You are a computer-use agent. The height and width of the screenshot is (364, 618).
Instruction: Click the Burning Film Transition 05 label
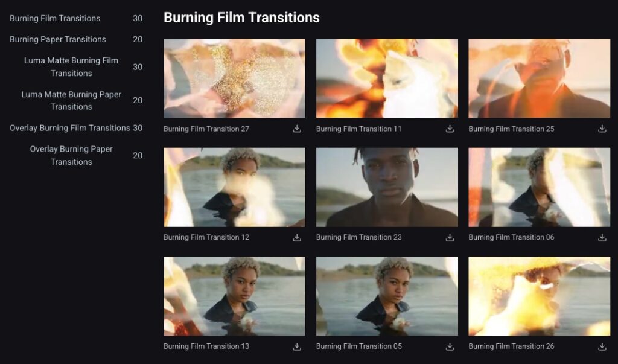click(x=359, y=346)
